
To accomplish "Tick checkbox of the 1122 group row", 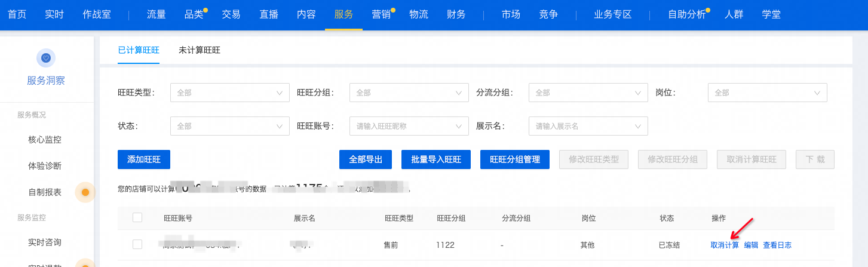I will point(137,244).
